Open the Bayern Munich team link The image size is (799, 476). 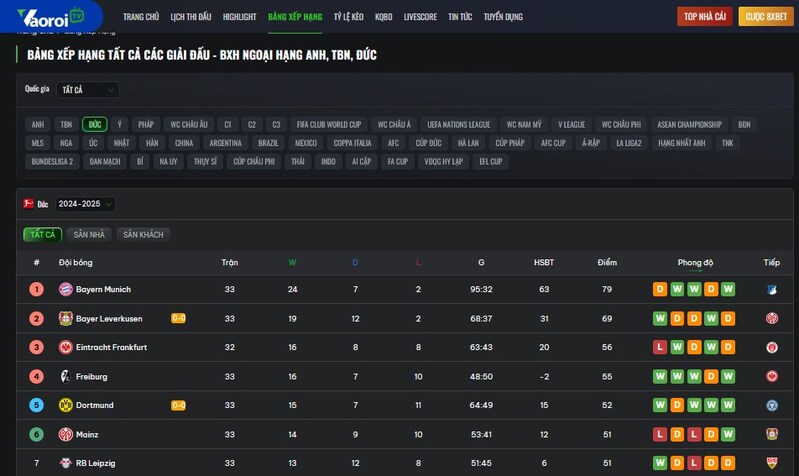click(103, 289)
